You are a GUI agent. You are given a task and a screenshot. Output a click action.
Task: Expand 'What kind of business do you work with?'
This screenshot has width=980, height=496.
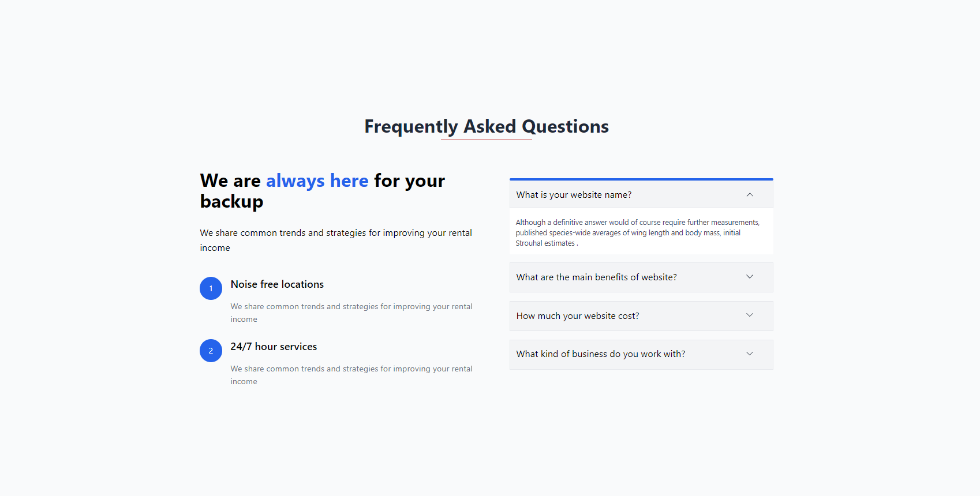(641, 354)
